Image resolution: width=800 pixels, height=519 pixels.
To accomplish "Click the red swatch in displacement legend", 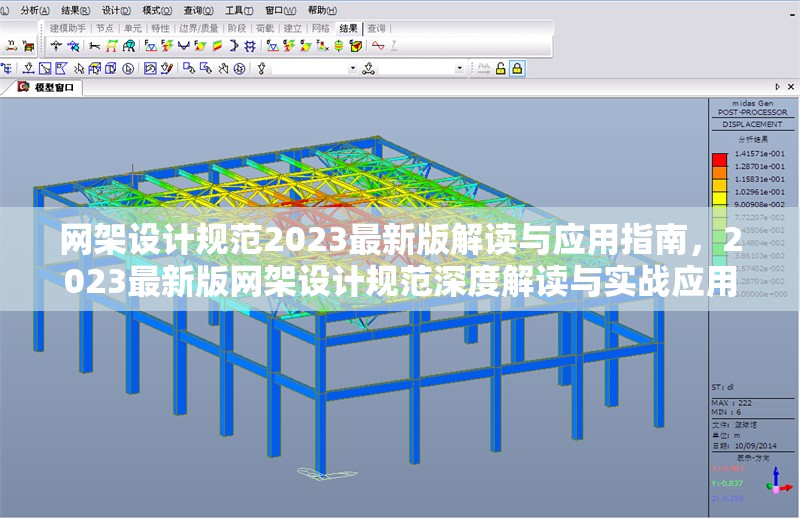I will pyautogui.click(x=719, y=159).
